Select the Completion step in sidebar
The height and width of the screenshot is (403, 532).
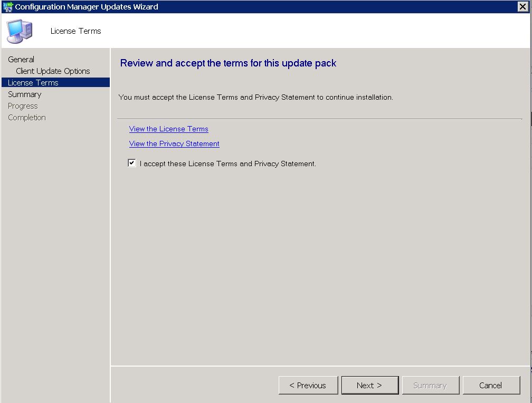(27, 118)
